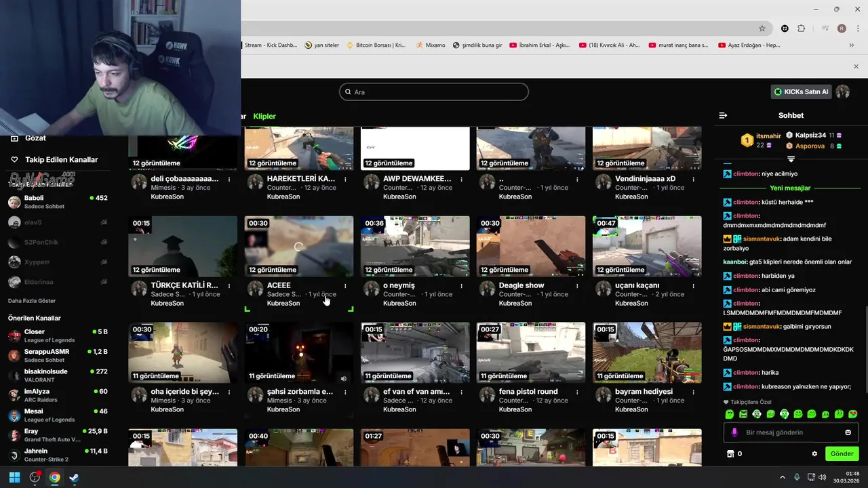Screen dimensions: 868x488
Task: Open yan siteler bookmark
Action: 321,45
